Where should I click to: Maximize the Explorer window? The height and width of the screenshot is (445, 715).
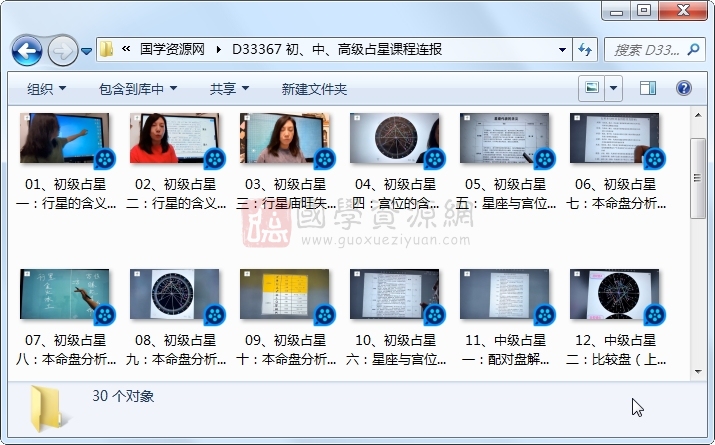click(643, 11)
